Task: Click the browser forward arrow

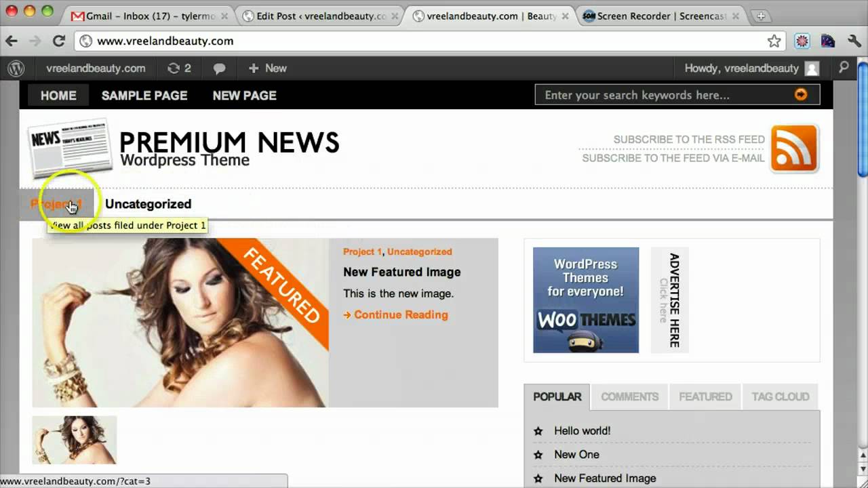Action: pyautogui.click(x=35, y=41)
